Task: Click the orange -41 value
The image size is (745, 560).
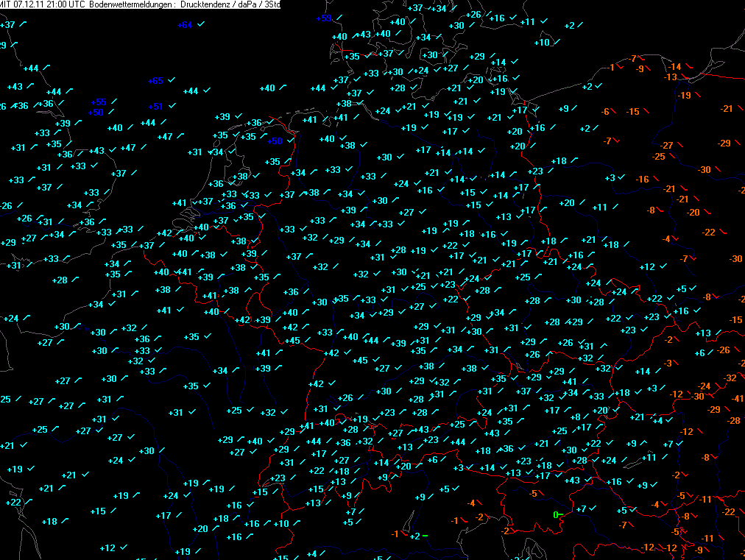Action: 737,398
